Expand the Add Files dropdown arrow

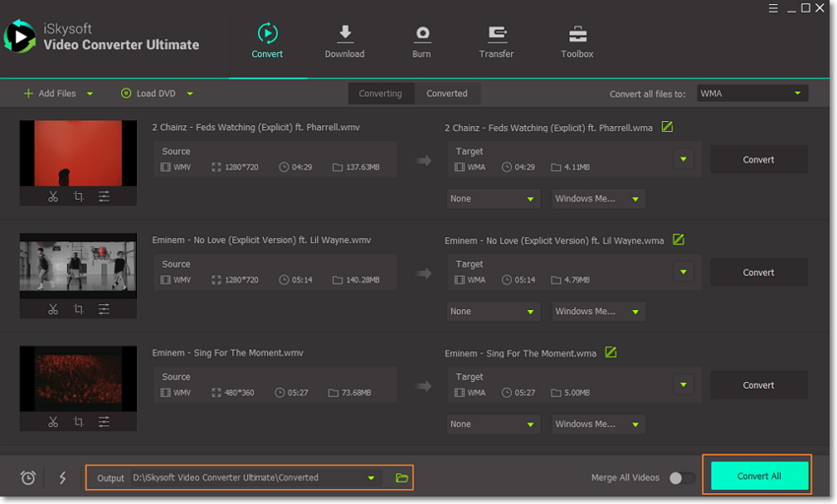click(x=91, y=94)
